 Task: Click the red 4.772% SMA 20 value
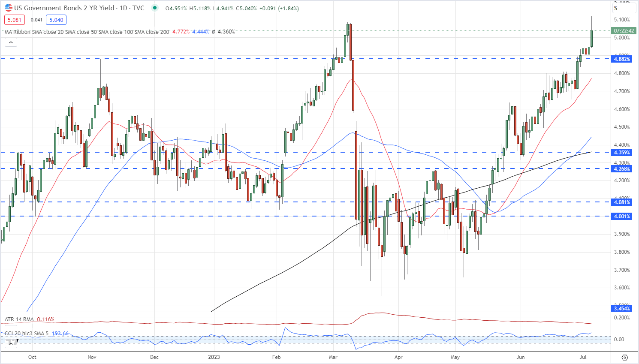tap(181, 32)
